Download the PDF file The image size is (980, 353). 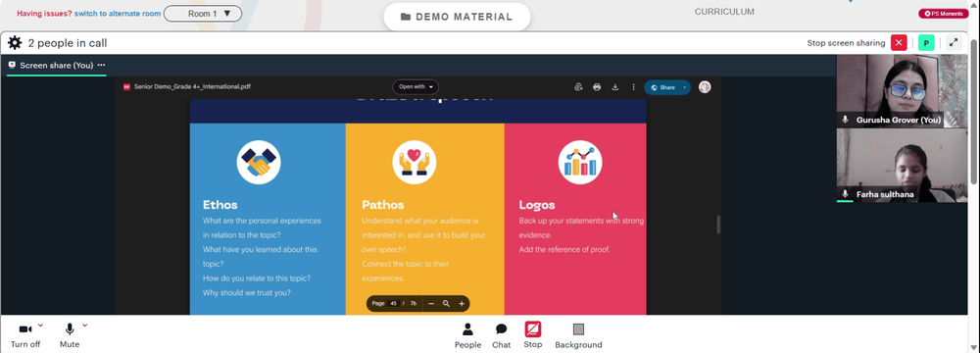click(x=615, y=87)
